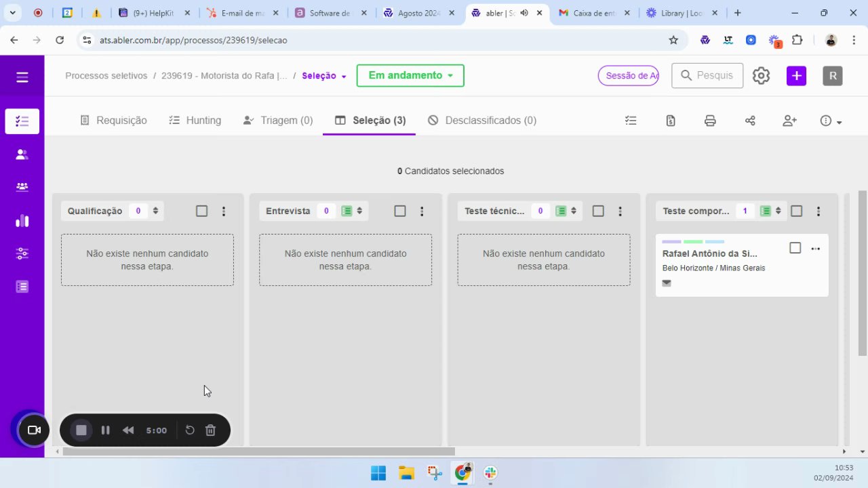Image resolution: width=868 pixels, height=488 pixels.
Task: Open the checklist processes sidebar icon
Action: coord(22,121)
